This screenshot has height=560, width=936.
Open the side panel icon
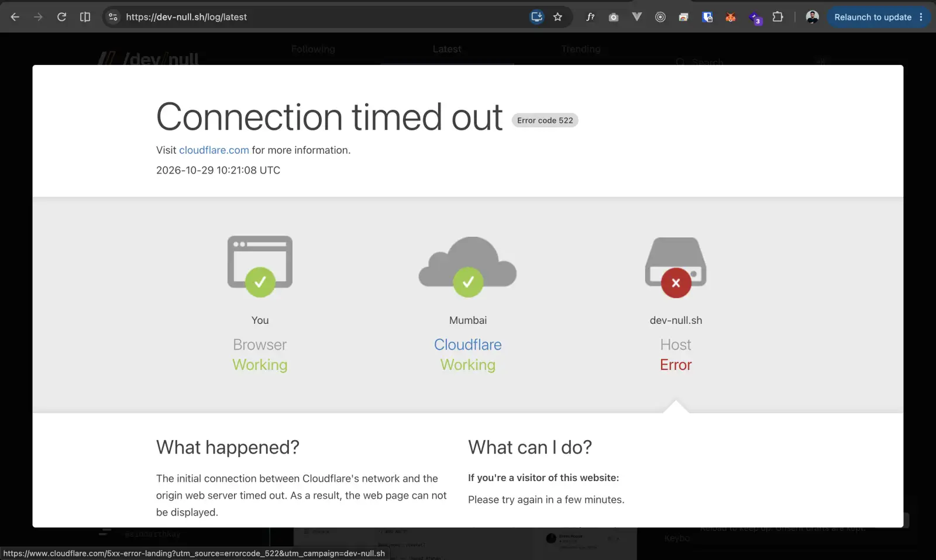tap(85, 17)
